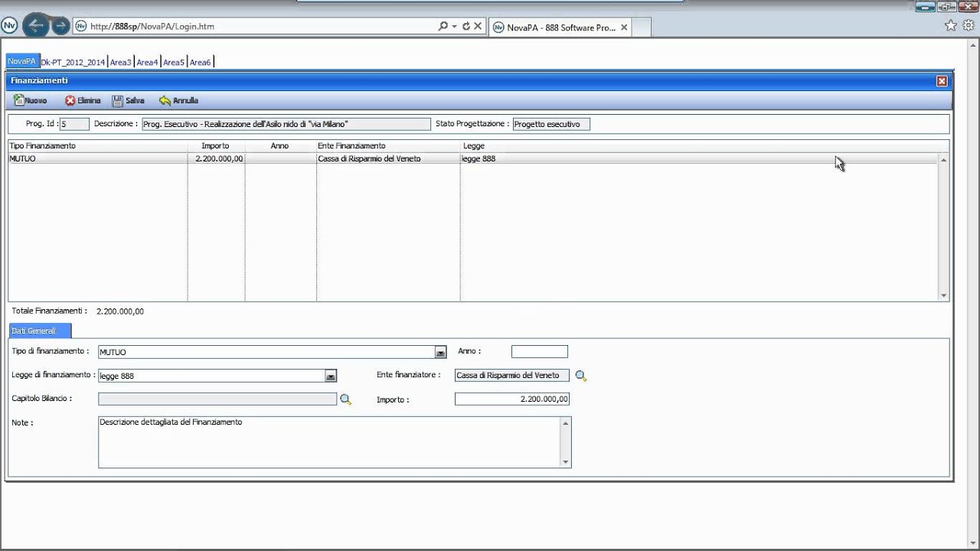980x551 pixels.
Task: Select the Dati Generali tab
Action: tap(39, 331)
